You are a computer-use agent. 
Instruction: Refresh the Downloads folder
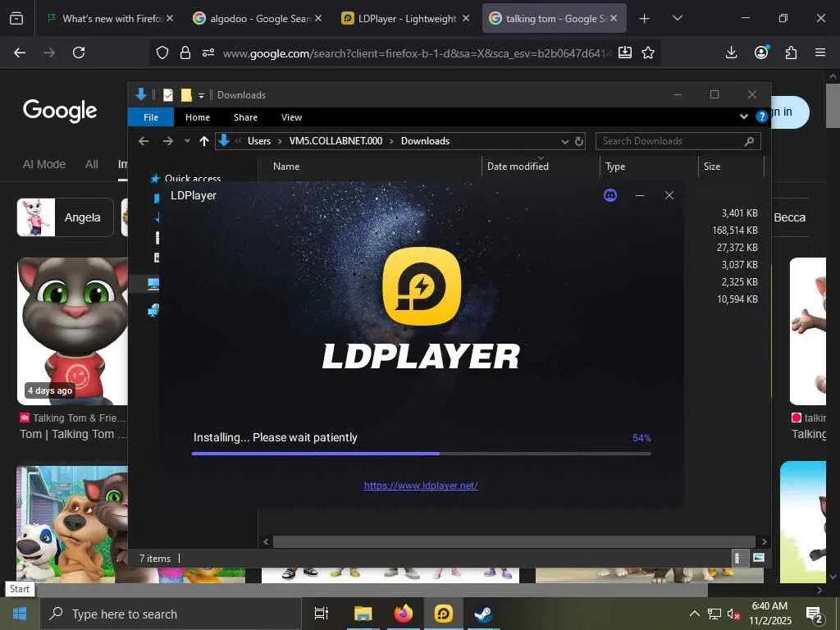[579, 141]
